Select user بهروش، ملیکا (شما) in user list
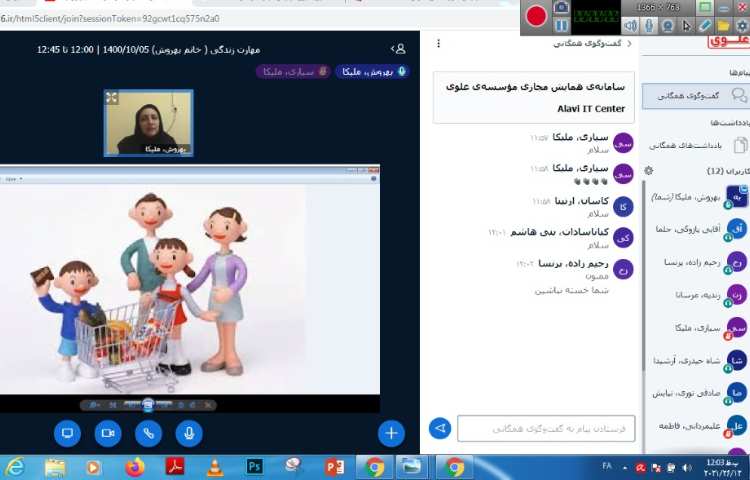 (698, 197)
